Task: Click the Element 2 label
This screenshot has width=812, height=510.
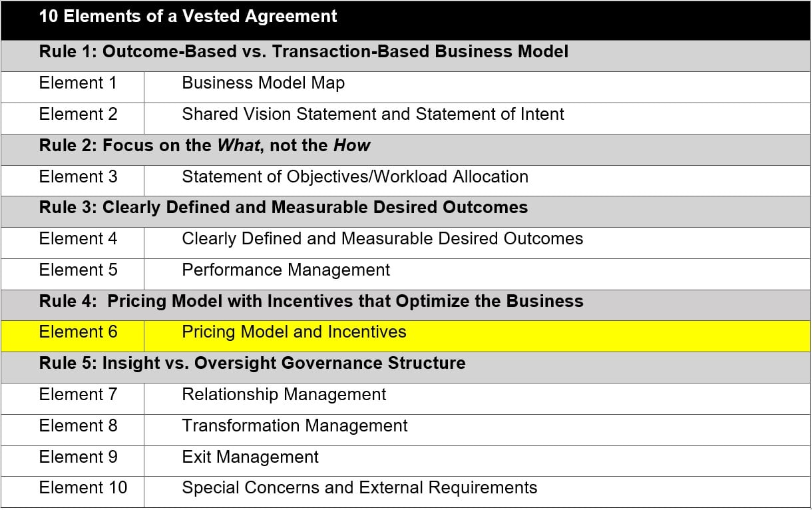Action: coord(78,115)
